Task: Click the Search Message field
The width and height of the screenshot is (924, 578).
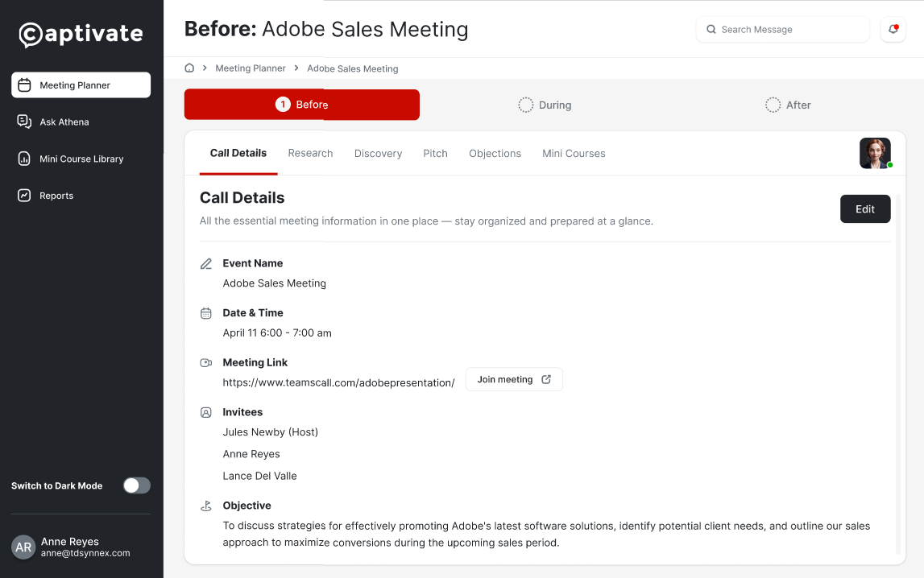Action: 783,30
